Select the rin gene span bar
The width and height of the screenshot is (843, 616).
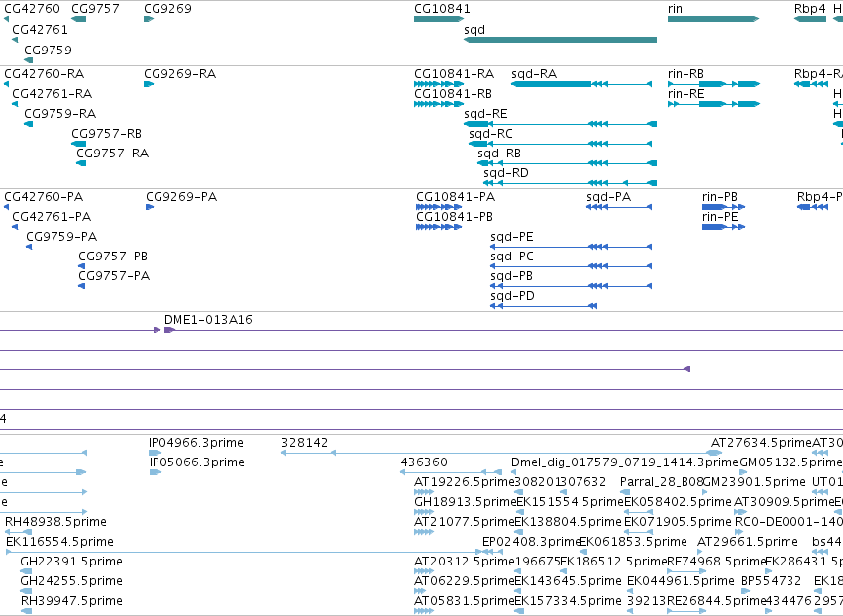[713, 19]
